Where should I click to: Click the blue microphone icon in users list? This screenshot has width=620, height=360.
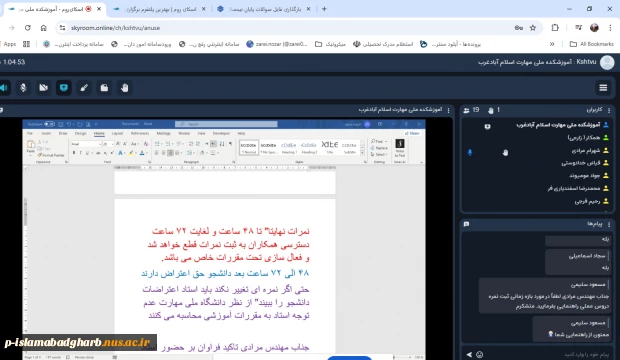tap(470, 152)
